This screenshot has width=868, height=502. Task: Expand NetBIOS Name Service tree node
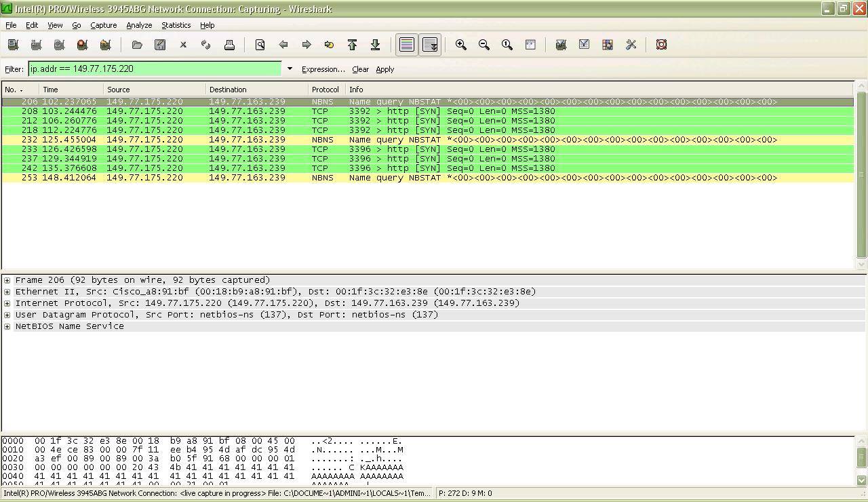tap(7, 326)
